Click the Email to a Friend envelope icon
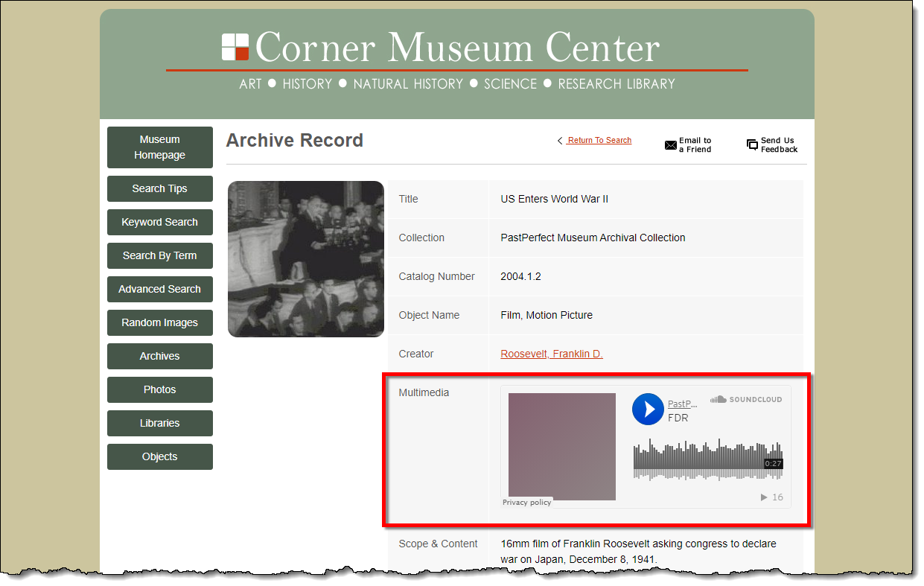The height and width of the screenshot is (586, 924). (x=670, y=145)
